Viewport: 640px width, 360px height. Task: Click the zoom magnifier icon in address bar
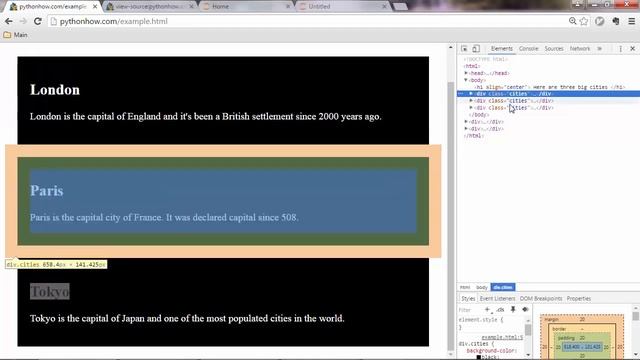click(x=573, y=21)
